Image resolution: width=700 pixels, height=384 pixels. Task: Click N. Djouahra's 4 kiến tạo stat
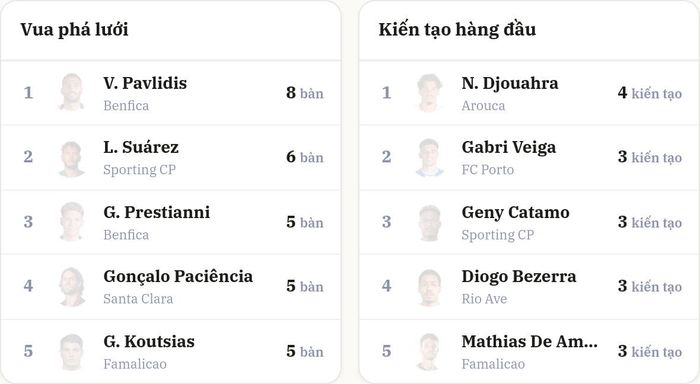(x=650, y=93)
